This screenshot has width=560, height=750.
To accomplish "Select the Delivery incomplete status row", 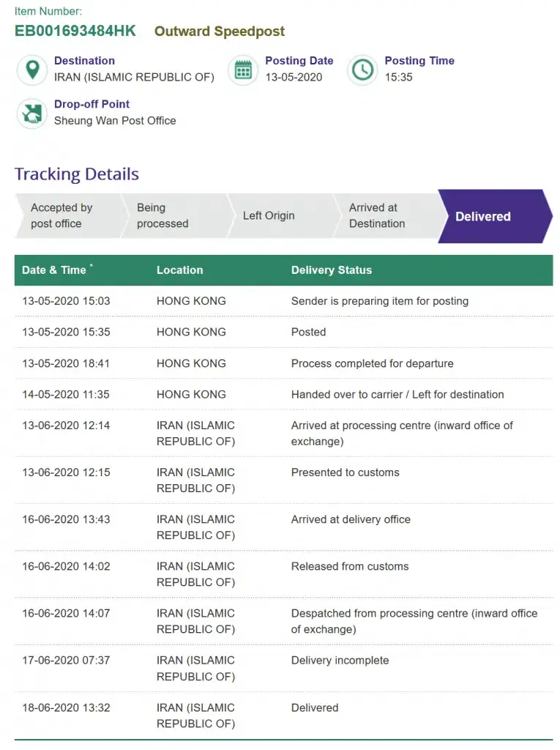I will (283, 668).
